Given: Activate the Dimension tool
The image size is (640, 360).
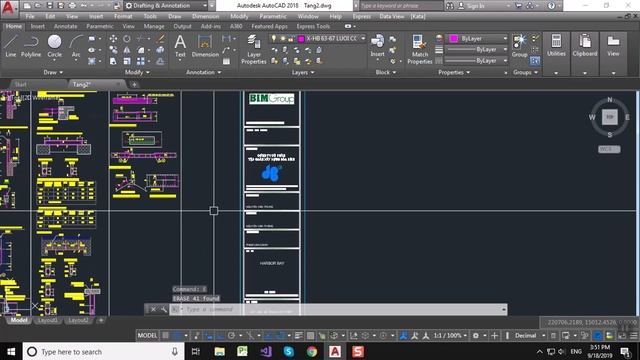Looking at the screenshot, I should [x=205, y=46].
